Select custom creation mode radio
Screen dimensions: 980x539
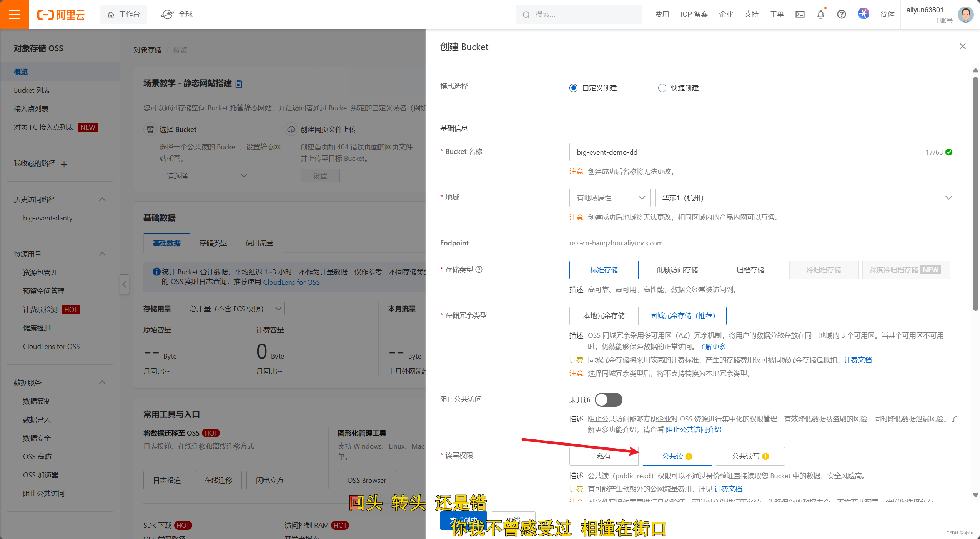click(573, 88)
